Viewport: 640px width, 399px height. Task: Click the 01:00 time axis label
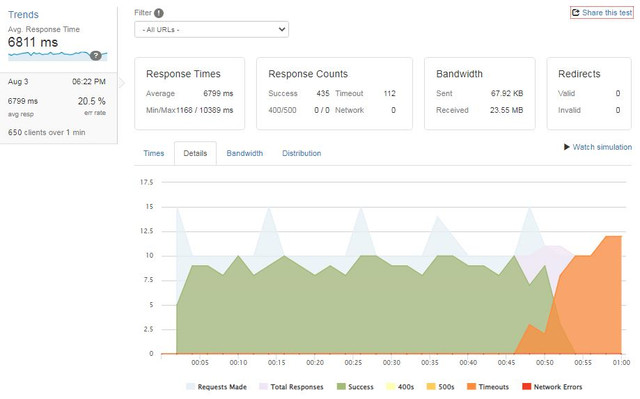click(x=621, y=363)
